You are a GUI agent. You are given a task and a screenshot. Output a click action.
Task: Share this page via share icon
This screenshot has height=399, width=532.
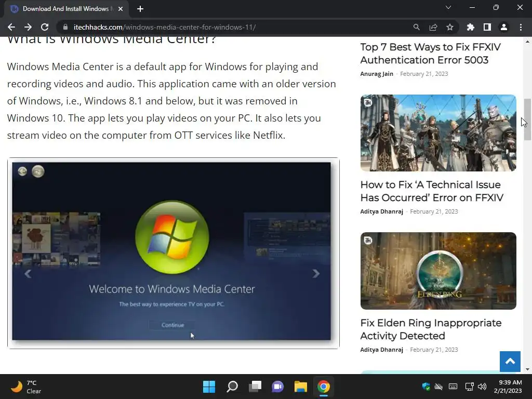coord(433,27)
